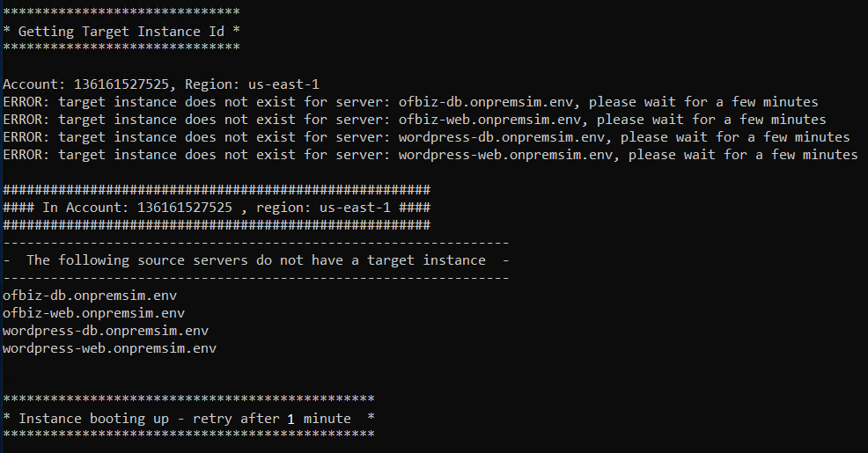Click 'Instance booting up' message text

93,419
